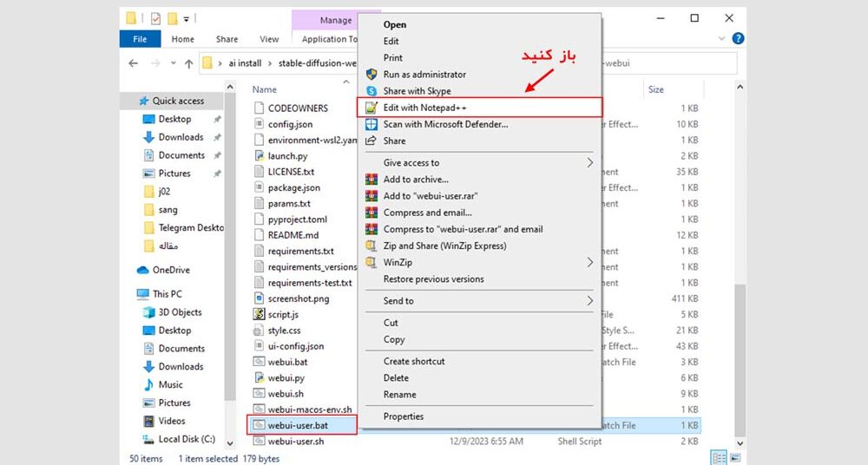Open the Share ribbon tab
The width and height of the screenshot is (868, 465).
227,39
